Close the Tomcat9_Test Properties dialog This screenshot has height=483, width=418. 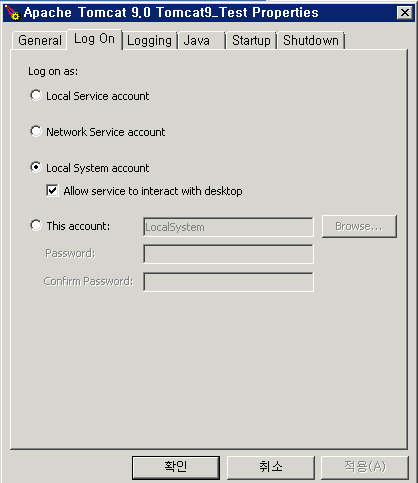coord(405,13)
